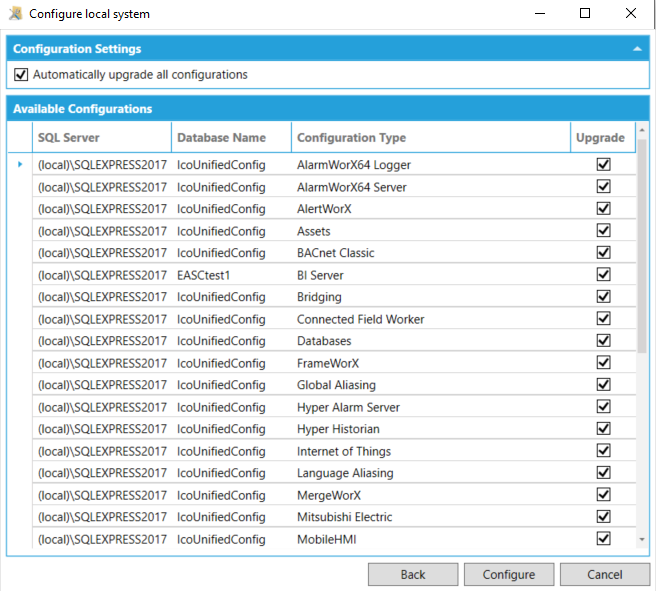Screen dimensions: 656x591
Task: Select the AlarmWorX64 Logger cell
Action: click(431, 165)
